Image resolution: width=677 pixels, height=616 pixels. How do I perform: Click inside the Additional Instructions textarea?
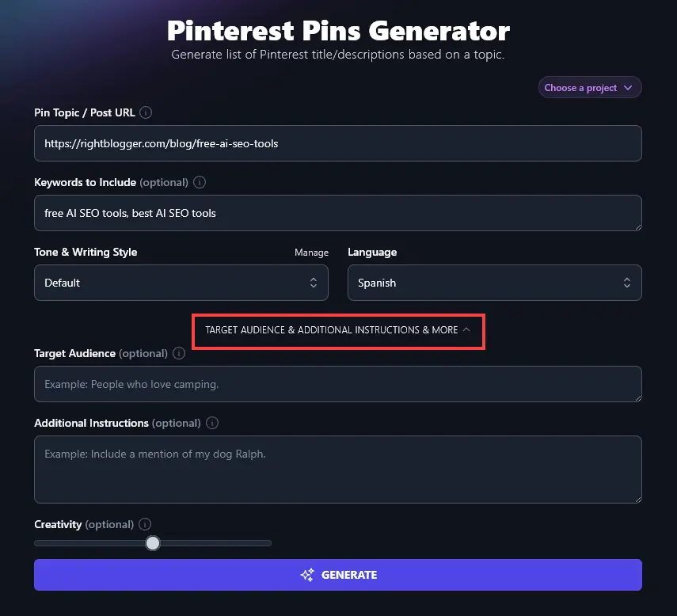[338, 469]
